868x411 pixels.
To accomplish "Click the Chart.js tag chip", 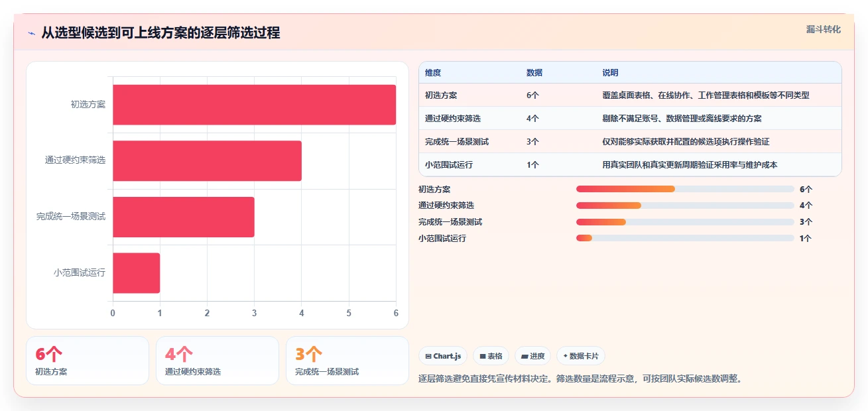I will [442, 356].
